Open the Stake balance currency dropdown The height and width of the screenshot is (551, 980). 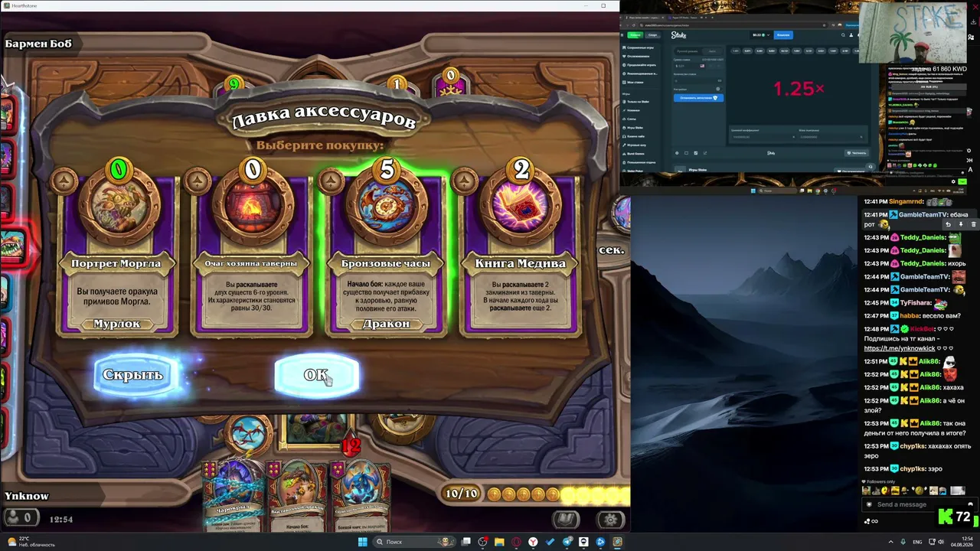[x=761, y=35]
